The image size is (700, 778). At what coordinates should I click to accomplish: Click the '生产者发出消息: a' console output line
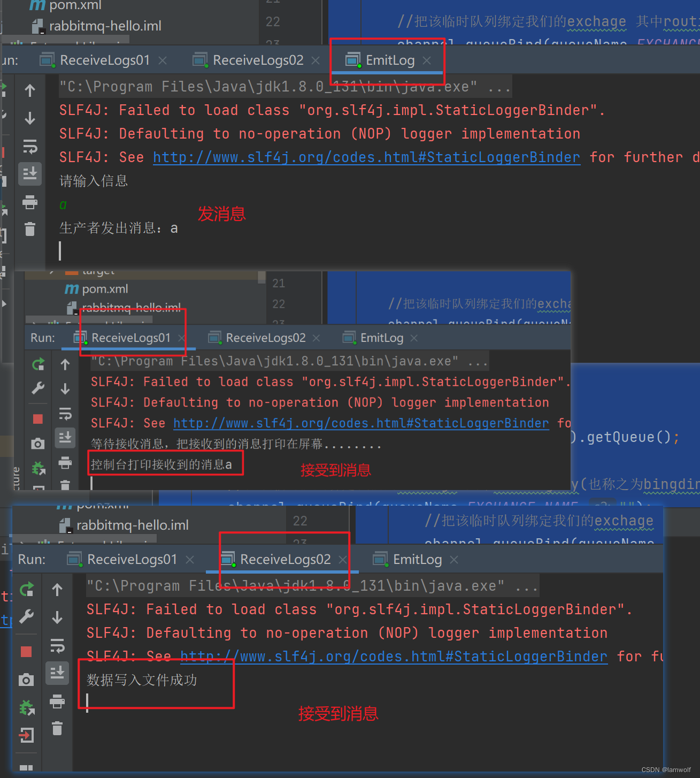(x=118, y=228)
